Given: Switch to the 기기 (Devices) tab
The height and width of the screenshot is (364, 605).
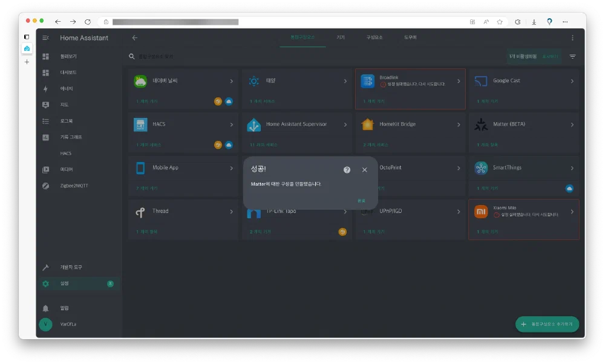Looking at the screenshot, I should (341, 37).
